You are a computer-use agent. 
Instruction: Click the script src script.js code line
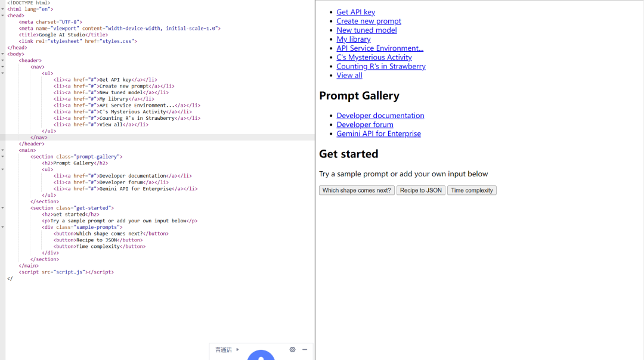click(66, 272)
